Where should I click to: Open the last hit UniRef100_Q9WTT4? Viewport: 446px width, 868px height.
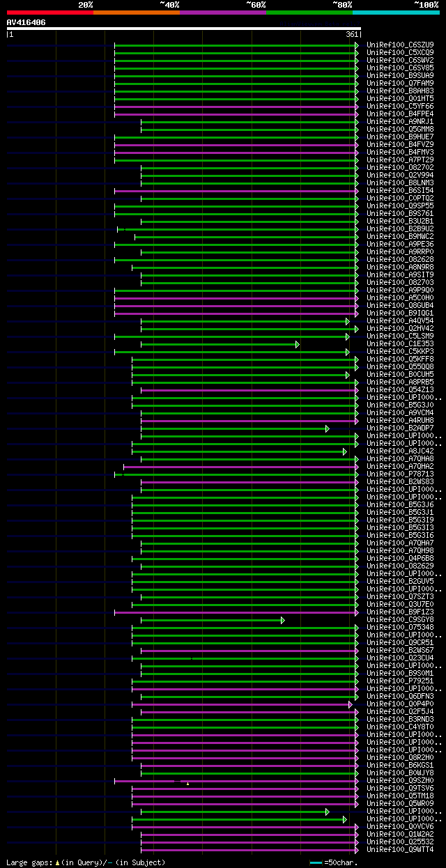pos(400,850)
